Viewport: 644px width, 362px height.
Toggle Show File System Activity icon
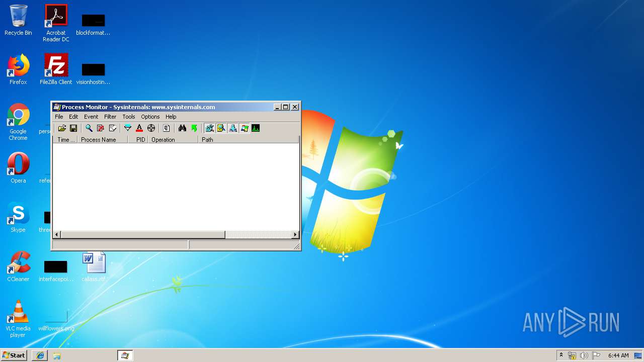(221, 128)
